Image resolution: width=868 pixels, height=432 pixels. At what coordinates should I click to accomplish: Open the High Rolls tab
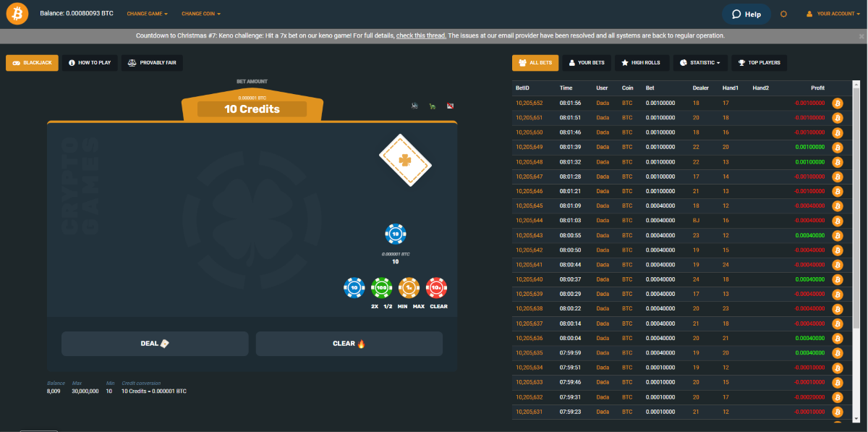click(x=642, y=63)
